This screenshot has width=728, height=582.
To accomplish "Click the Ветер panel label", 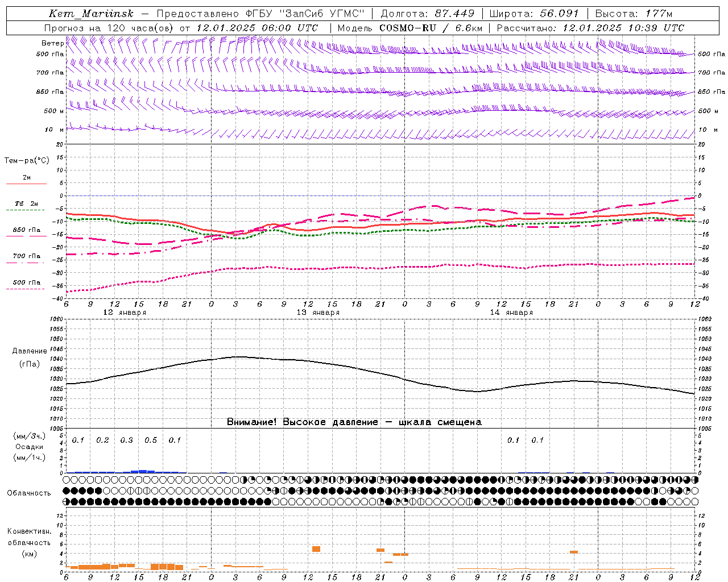I will [52, 43].
